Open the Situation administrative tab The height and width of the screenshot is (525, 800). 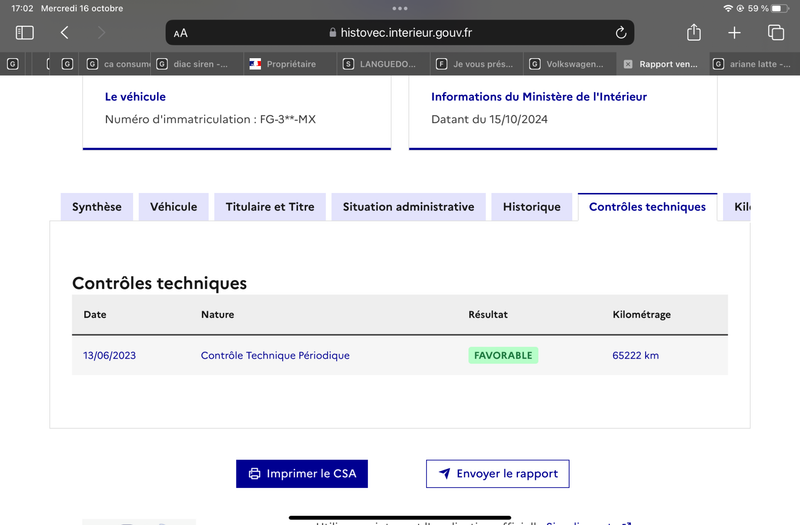tap(408, 207)
